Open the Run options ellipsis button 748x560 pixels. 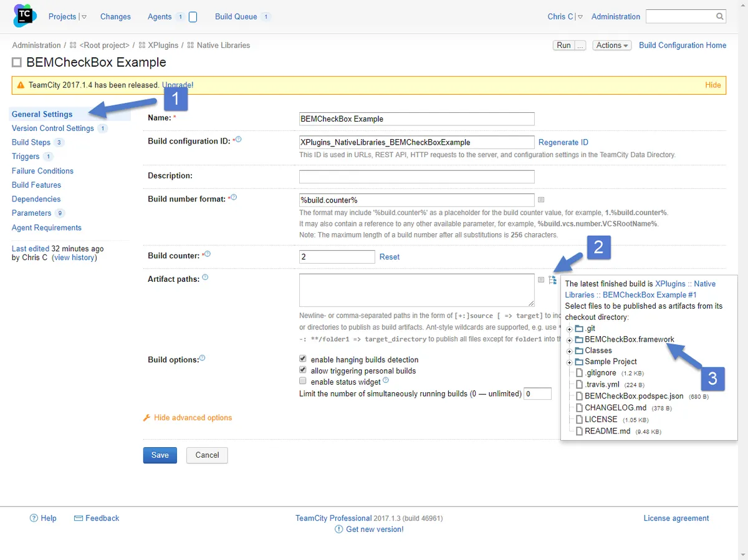click(580, 46)
